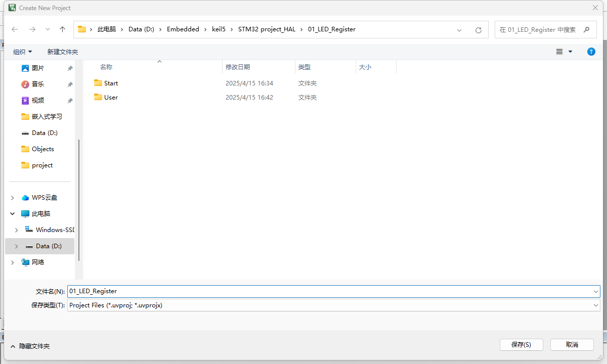Refresh the 01_LED_Register folder view

[479, 30]
